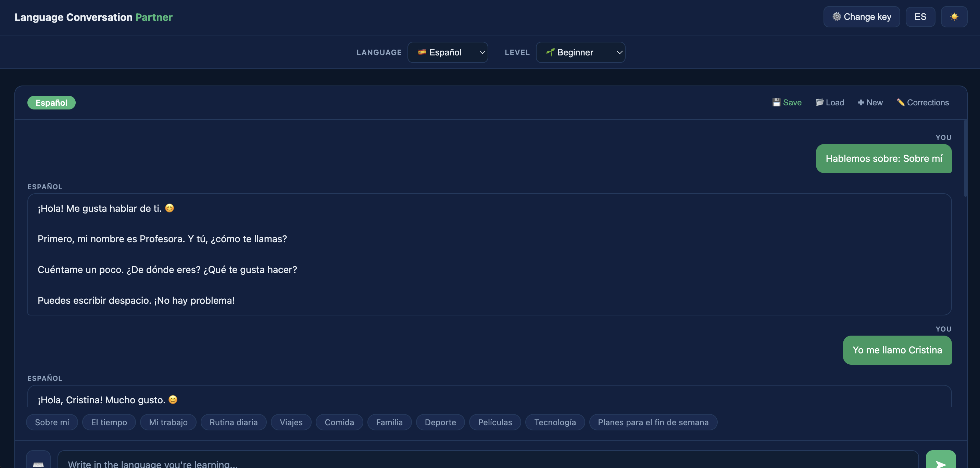Choose the El tiempo topic chip

pos(109,422)
